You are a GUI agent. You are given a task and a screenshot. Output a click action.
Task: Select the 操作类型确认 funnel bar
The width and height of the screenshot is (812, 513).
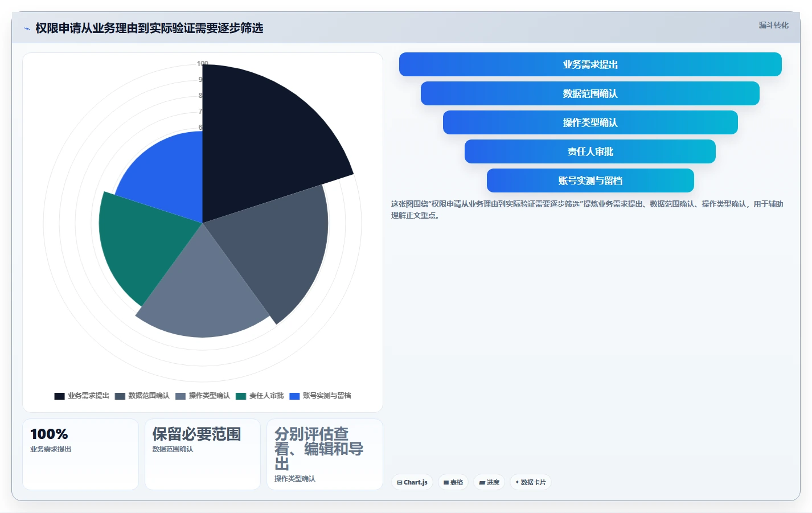click(x=590, y=122)
